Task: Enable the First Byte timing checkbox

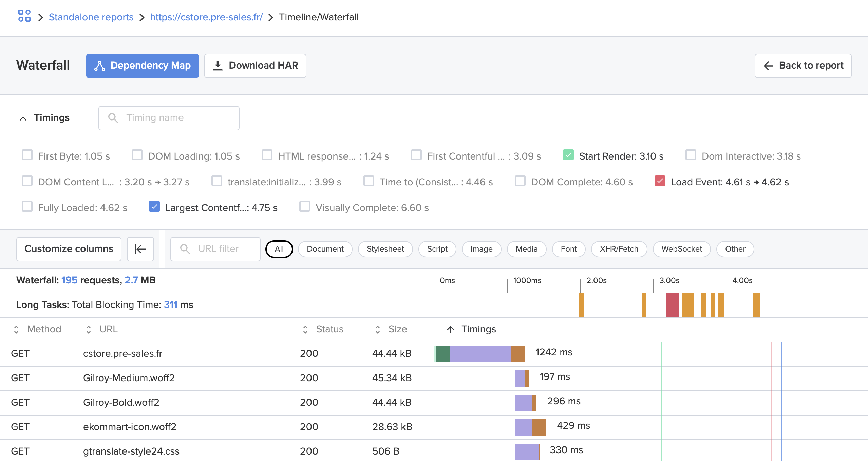Action: tap(27, 155)
